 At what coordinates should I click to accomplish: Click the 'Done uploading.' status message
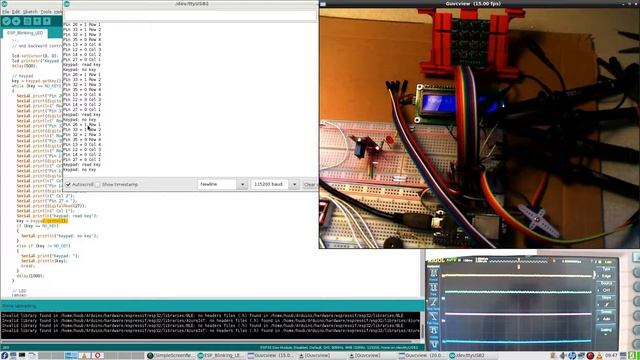point(19,306)
